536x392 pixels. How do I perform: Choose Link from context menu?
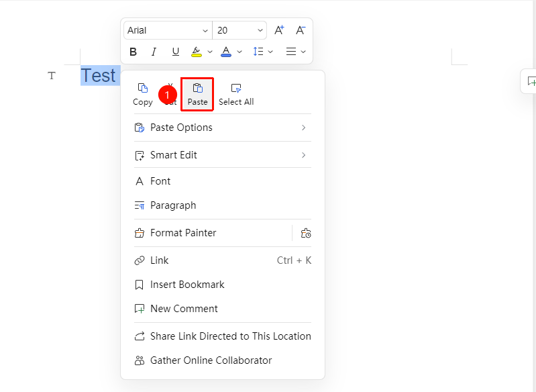[x=223, y=260]
